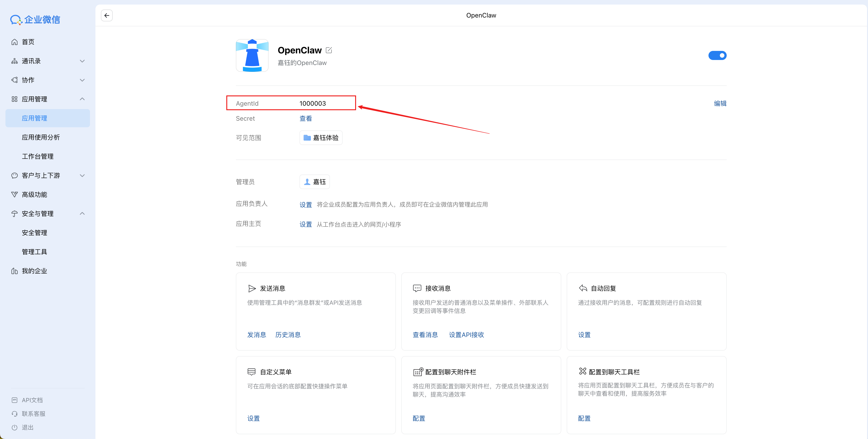Click 查看 to view the Secret
The width and height of the screenshot is (868, 439).
(306, 119)
